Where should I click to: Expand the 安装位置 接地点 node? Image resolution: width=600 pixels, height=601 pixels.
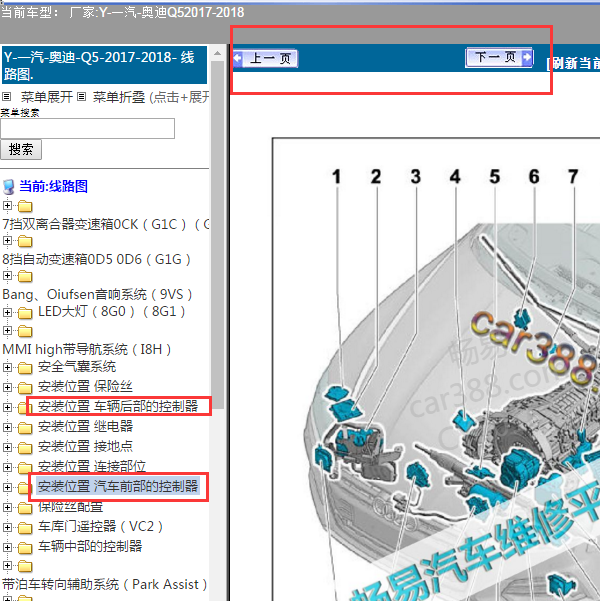(x=7, y=447)
